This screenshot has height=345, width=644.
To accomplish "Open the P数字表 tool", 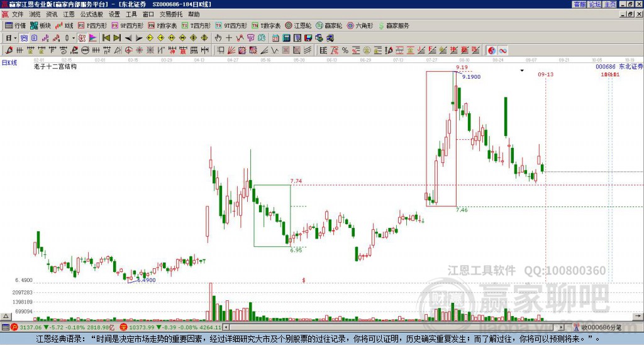I will click(162, 25).
